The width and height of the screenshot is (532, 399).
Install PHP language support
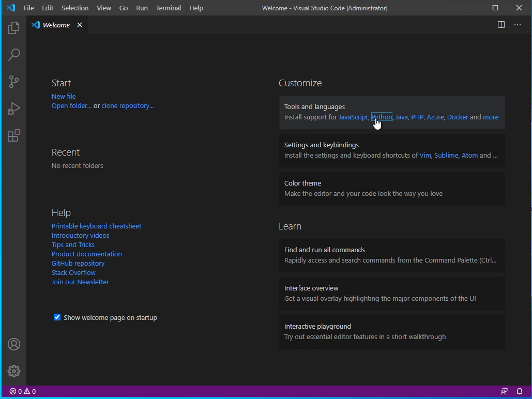[417, 117]
